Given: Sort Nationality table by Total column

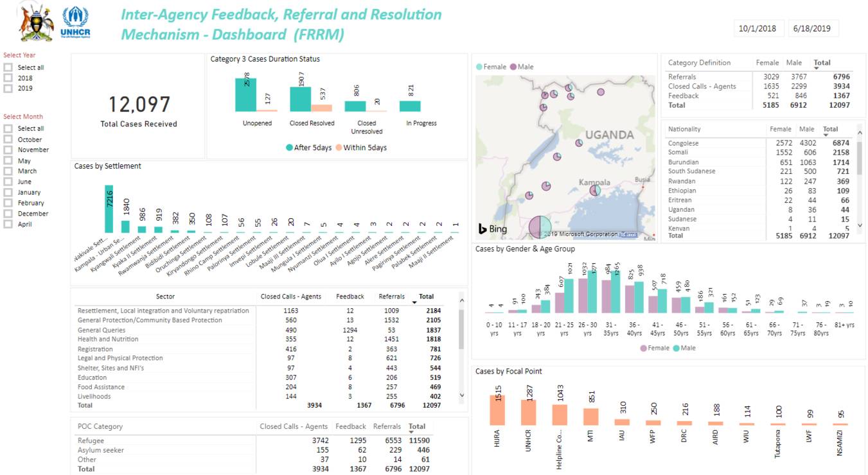Looking at the screenshot, I should [x=830, y=129].
